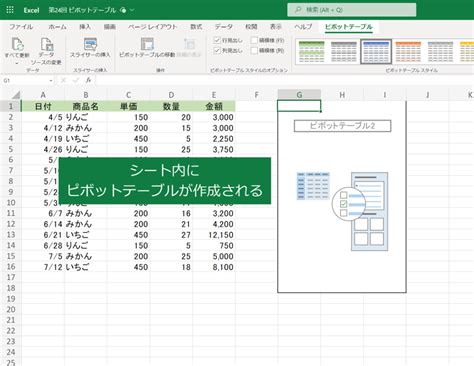Switch to the ページ レイアウト tab
Image resolution: width=474 pixels, height=366 pixels.
pos(152,27)
